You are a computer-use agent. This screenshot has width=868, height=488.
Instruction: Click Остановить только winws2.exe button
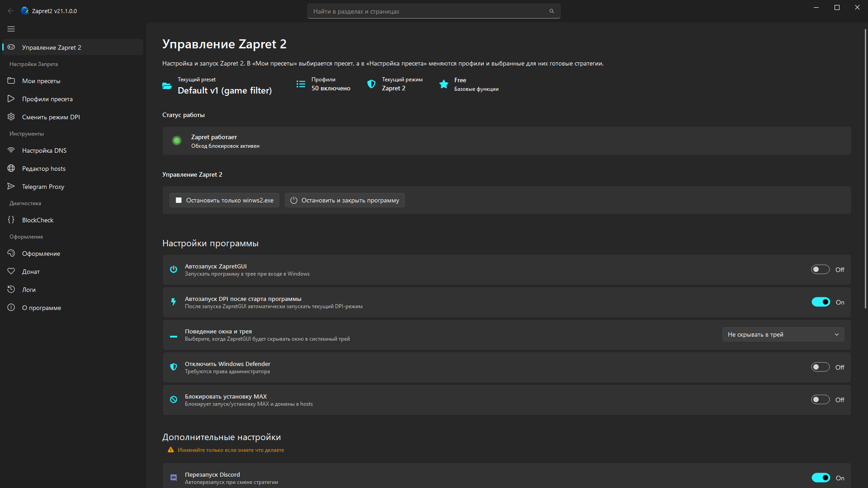224,200
